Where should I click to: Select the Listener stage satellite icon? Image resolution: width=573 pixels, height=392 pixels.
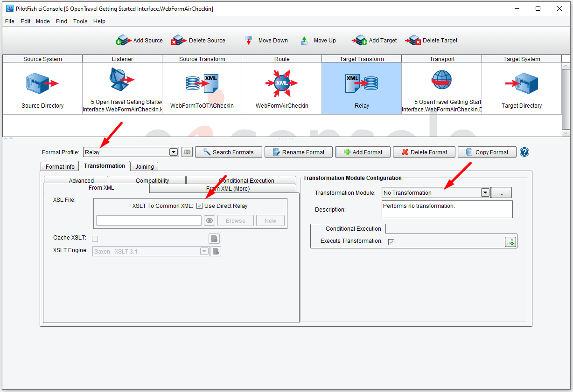pyautogui.click(x=121, y=80)
